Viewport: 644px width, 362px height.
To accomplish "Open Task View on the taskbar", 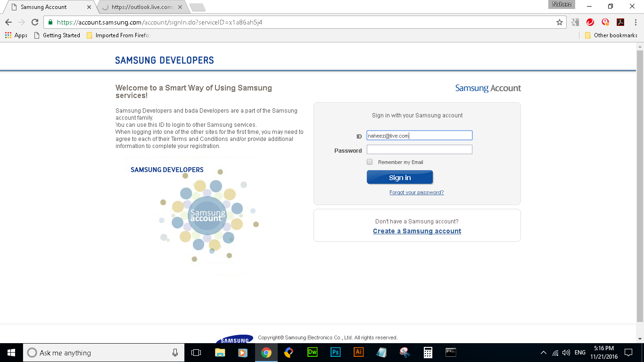I will 196,353.
